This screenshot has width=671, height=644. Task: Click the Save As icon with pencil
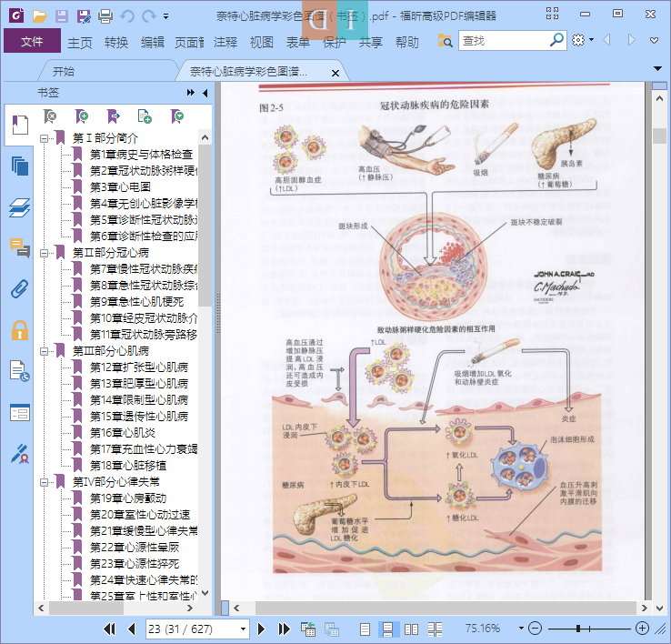84,16
